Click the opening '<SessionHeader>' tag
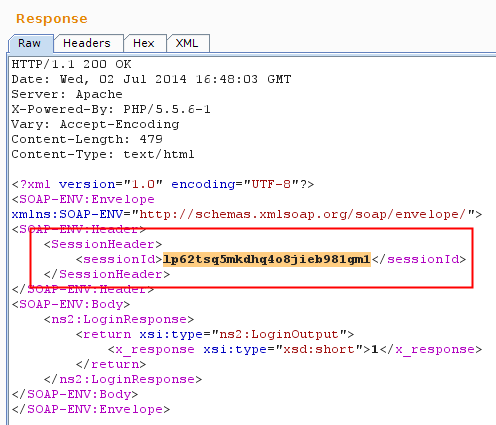Image resolution: width=496 pixels, height=425 pixels. pyautogui.click(x=103, y=244)
